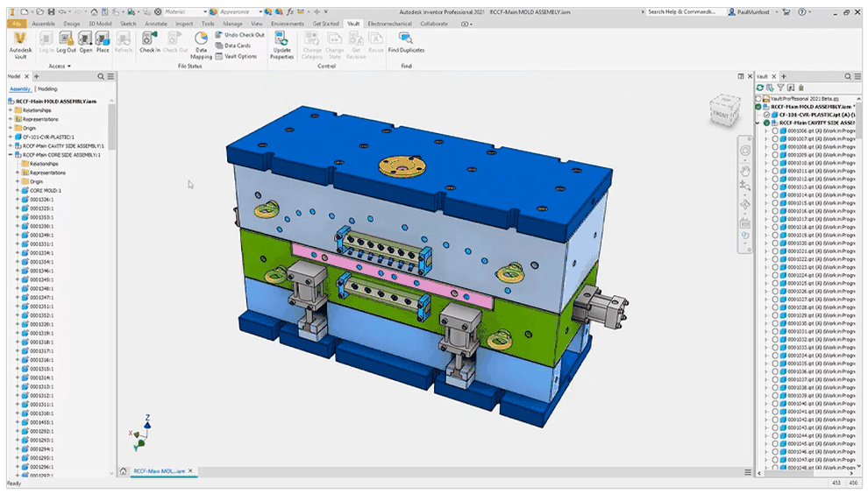Expand RCCF-Main CAVITY SIDE ASSEMBLY:1 in Model browser
Viewport: 868px width, 494px height.
11,145
